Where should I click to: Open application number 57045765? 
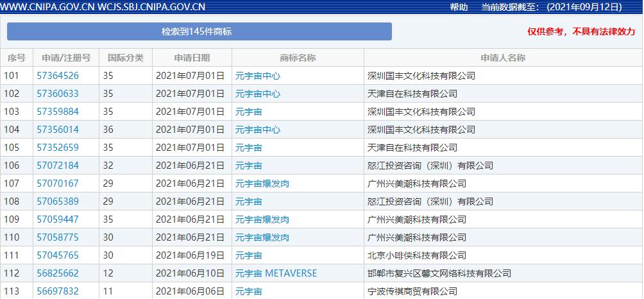coord(58,255)
